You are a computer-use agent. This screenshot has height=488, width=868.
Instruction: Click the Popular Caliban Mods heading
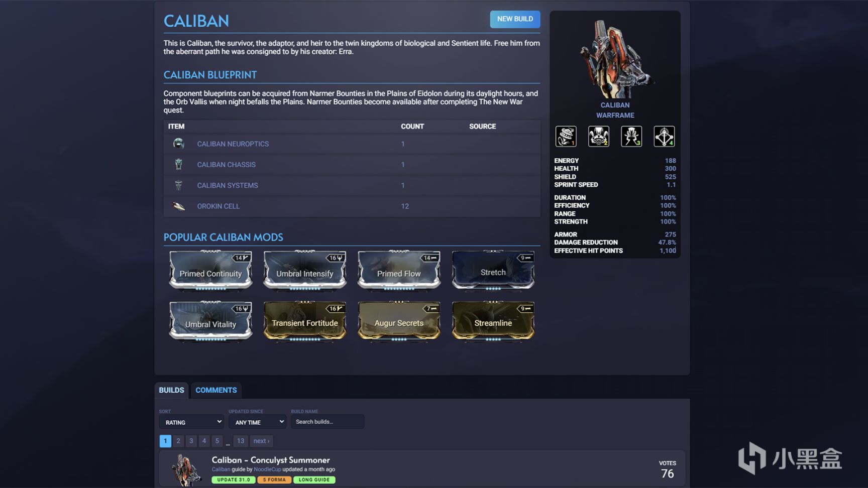[223, 237]
